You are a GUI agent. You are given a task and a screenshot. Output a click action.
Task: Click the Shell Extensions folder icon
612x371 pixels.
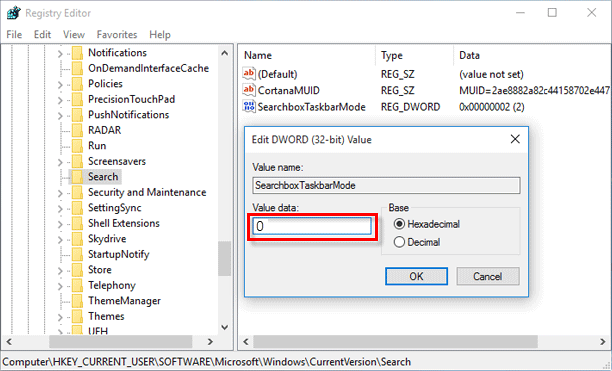pos(77,224)
